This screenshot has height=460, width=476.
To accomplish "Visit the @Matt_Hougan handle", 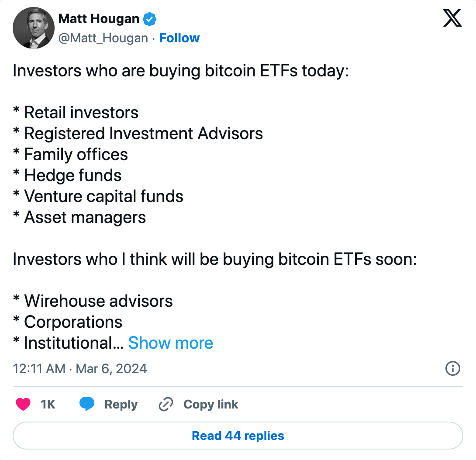I will [x=103, y=38].
